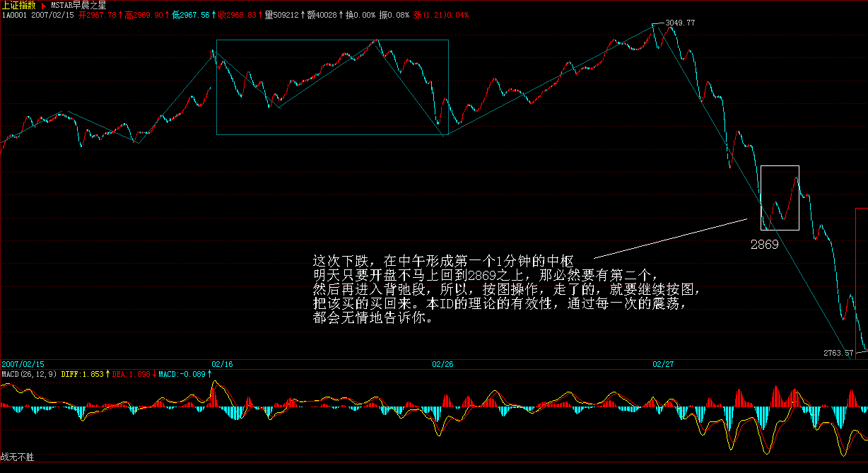Click the red down arrow after DEA value

point(155,373)
